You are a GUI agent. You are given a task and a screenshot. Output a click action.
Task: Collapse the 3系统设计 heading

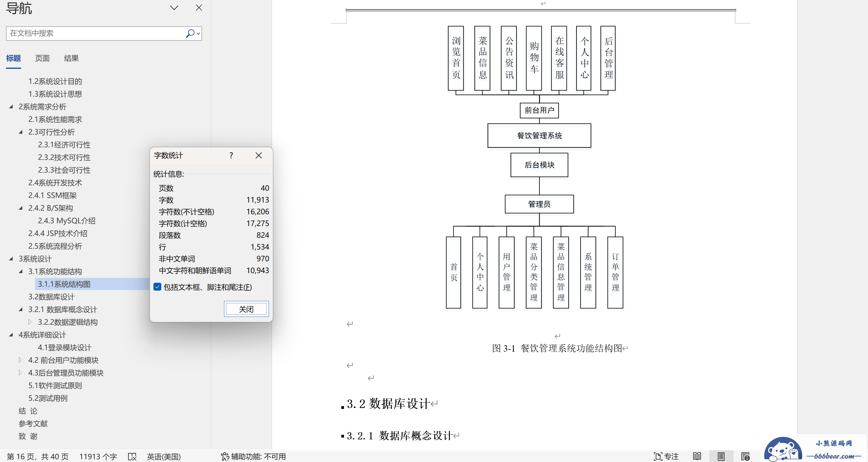click(11, 259)
